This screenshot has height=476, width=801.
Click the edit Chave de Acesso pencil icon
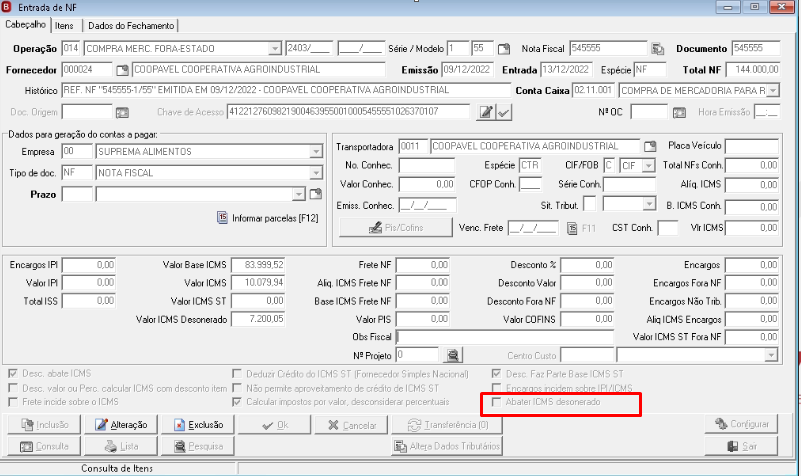(485, 112)
